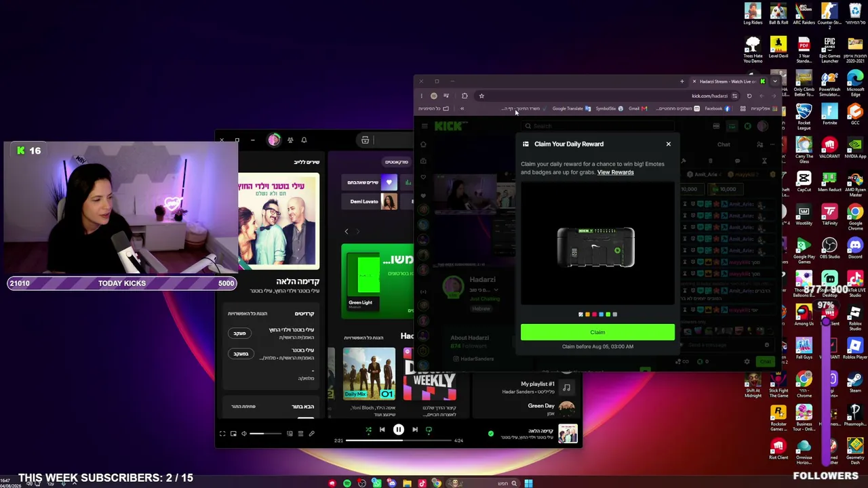
Task: Toggle following for the second credited artist
Action: pyautogui.click(x=240, y=354)
